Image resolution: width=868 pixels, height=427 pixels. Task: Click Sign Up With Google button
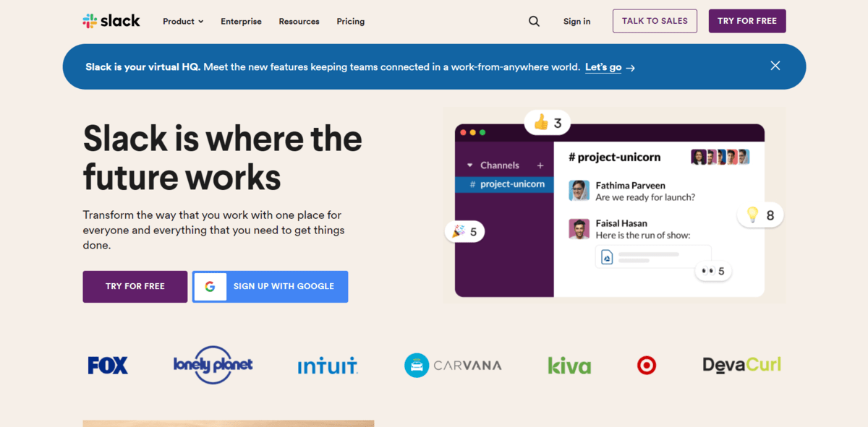coord(270,287)
